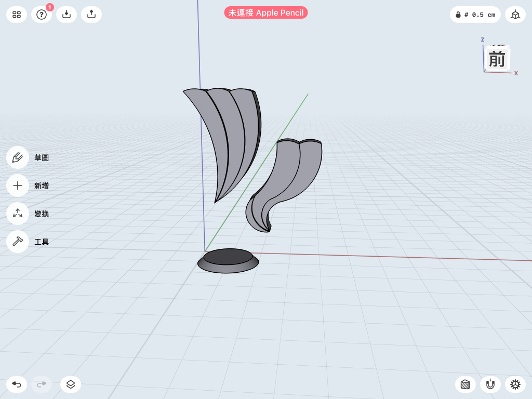Toggle the snapping magnet icon
This screenshot has height=399, width=532.
coord(490,384)
